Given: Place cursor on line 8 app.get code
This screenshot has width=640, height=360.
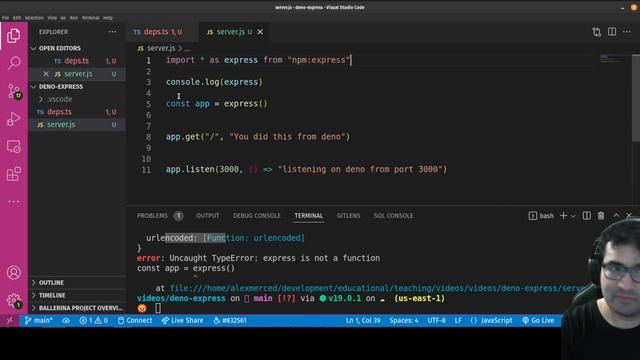Looking at the screenshot, I should point(258,137).
